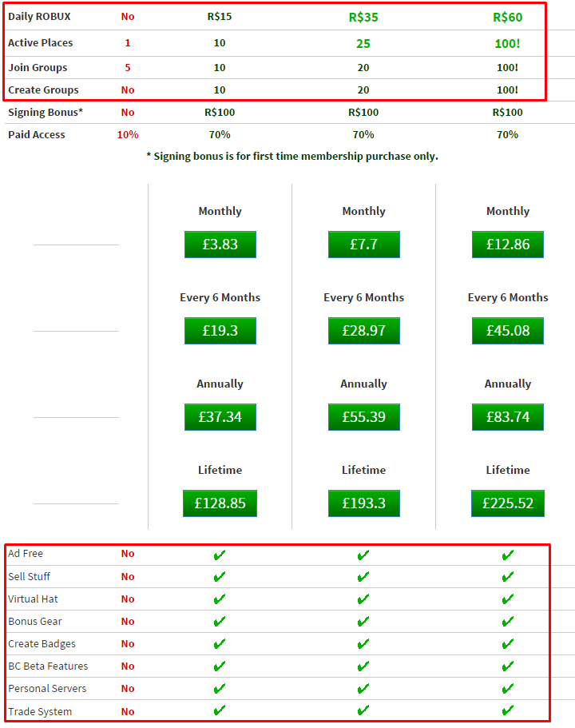Click the first checkmark in Create Badges row
Image resolution: width=575 pixels, height=728 pixels.
click(x=220, y=643)
